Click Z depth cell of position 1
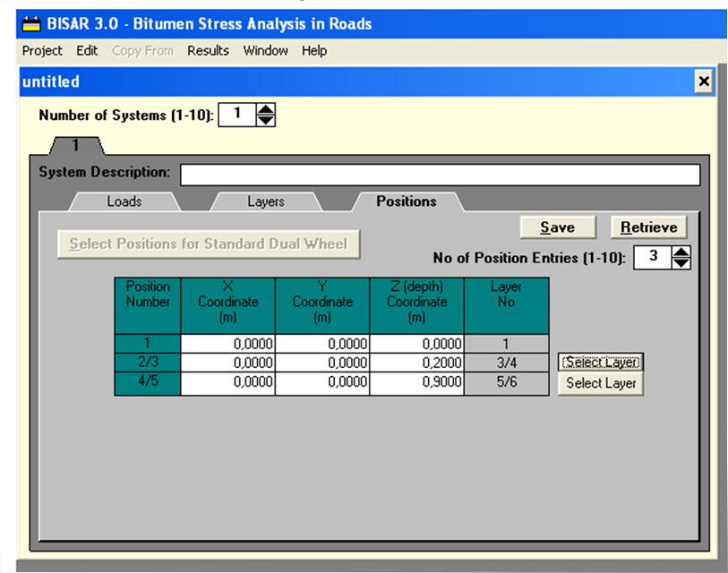 point(417,344)
